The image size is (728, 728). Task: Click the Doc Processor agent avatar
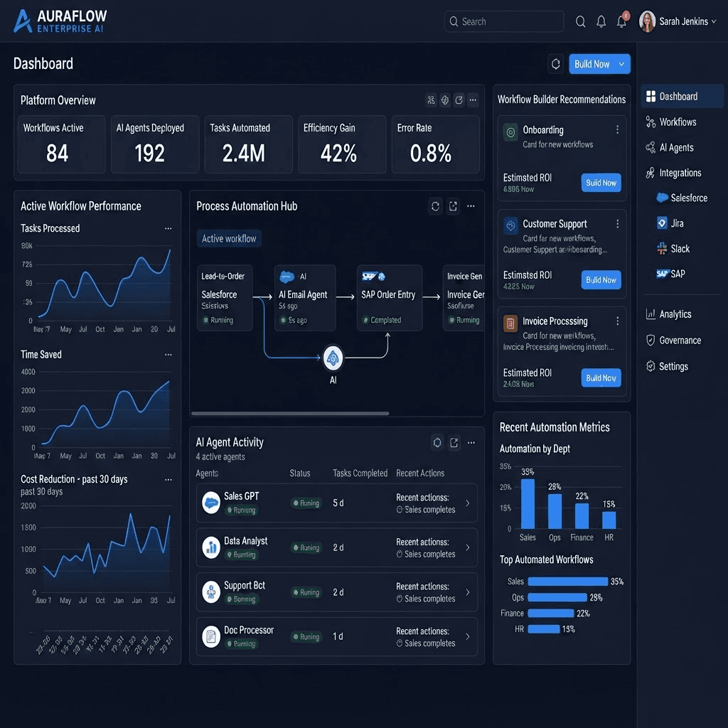pyautogui.click(x=211, y=636)
